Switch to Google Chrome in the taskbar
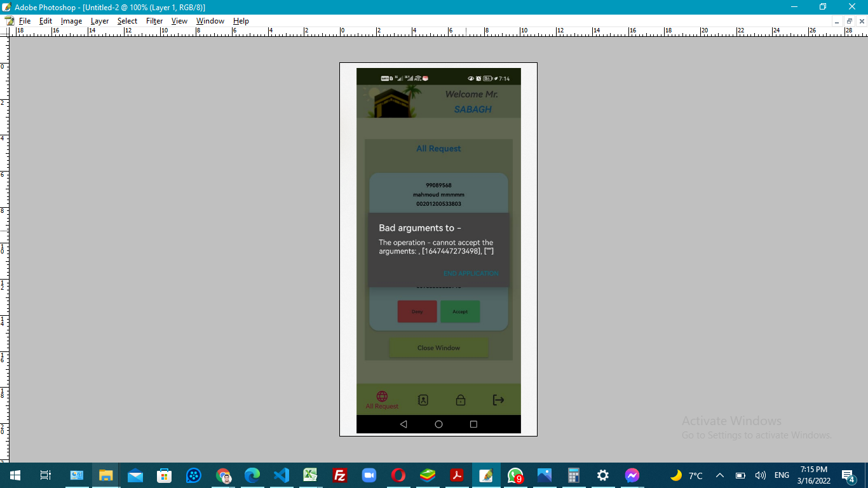Image resolution: width=868 pixels, height=488 pixels. coord(223,475)
